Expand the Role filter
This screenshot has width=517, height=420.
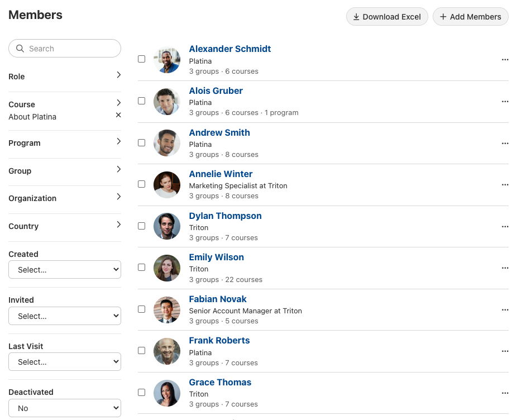(x=65, y=77)
